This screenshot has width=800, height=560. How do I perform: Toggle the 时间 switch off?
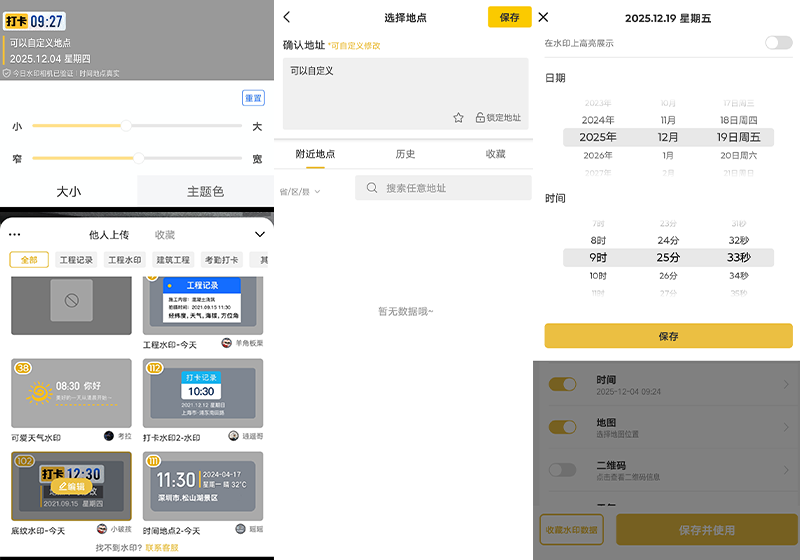click(562, 384)
